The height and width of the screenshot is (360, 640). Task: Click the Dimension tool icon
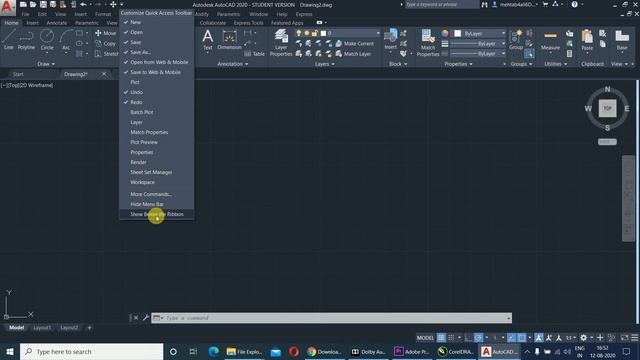(x=229, y=39)
